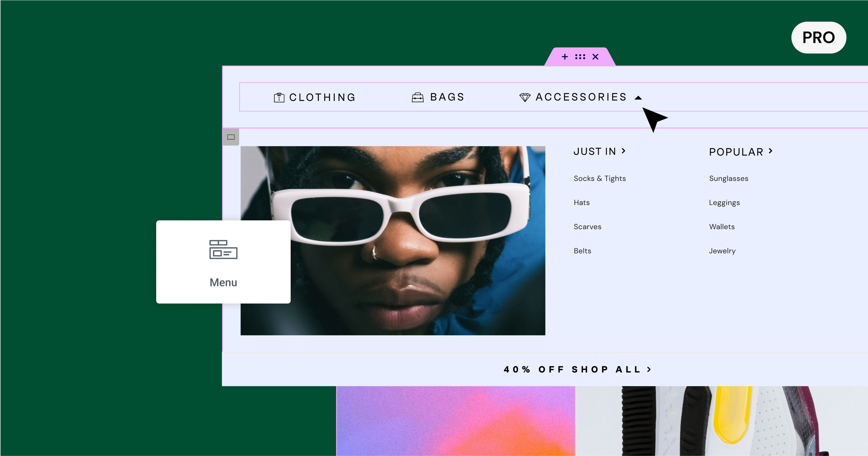This screenshot has height=456, width=868.
Task: Select the CLOTHING menu item
Action: 315,97
